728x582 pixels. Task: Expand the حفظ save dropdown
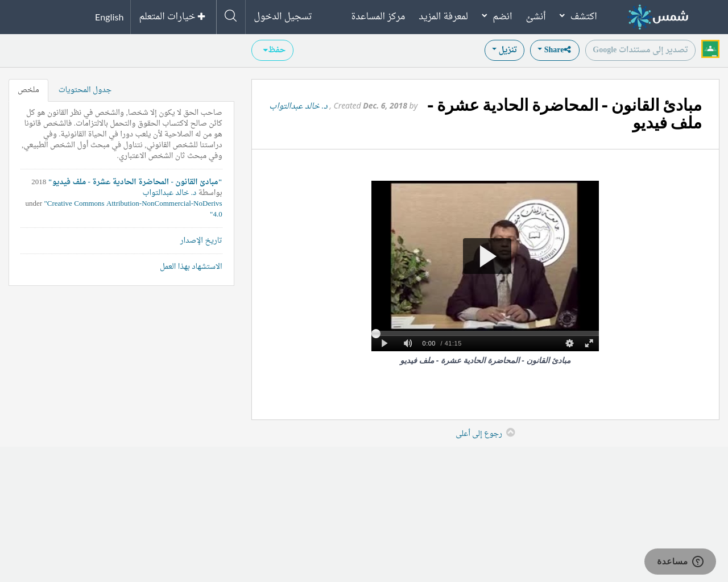coord(272,50)
